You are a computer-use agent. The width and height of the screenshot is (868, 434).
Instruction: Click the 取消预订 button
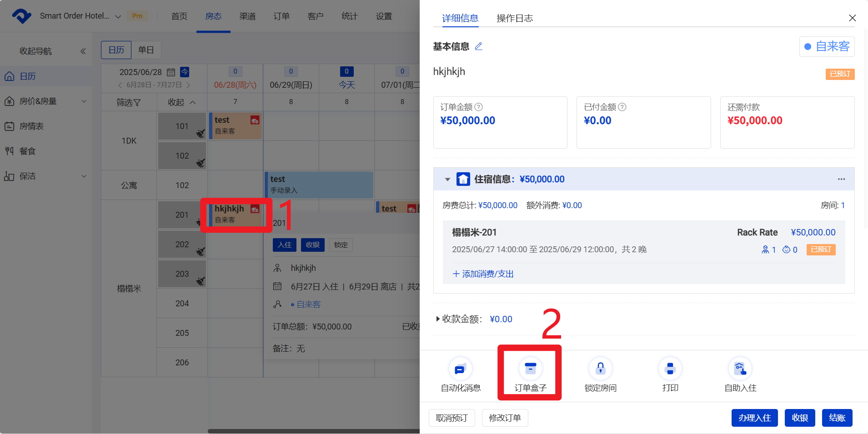click(452, 418)
